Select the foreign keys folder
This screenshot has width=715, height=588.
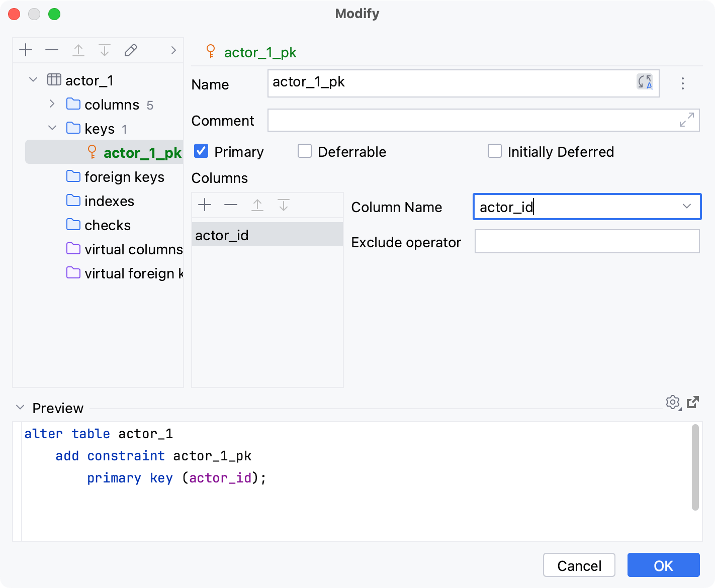[125, 177]
